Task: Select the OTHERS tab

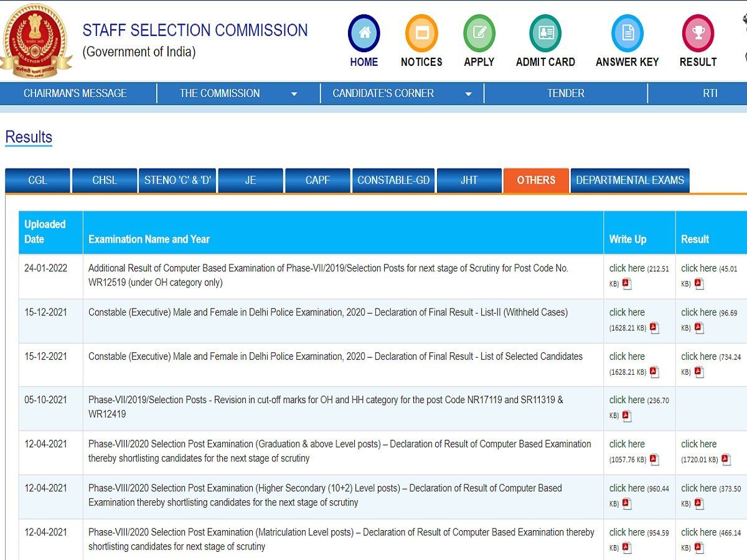Action: click(536, 180)
